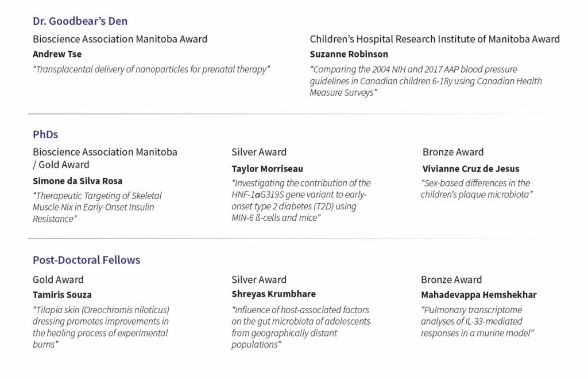Viewport: 588px width, 378px height.
Task: Select the name Simone da Silva Rosa
Action: coord(77,181)
